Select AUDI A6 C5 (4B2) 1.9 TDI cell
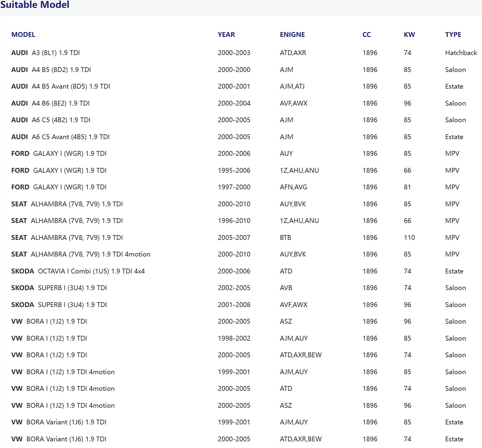Image resolution: width=482 pixels, height=448 pixels. coord(51,120)
